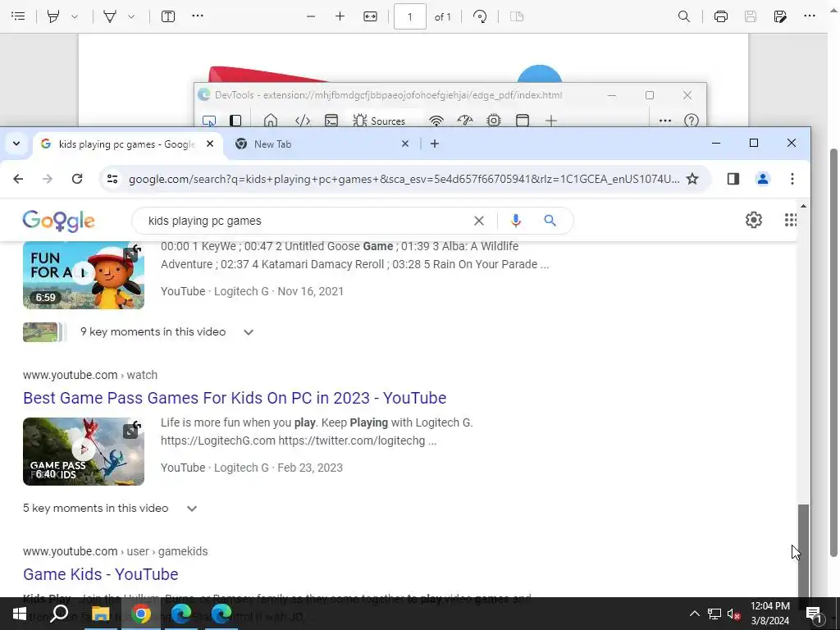Open DevTools Performance tab
The image size is (840, 630).
click(x=465, y=121)
